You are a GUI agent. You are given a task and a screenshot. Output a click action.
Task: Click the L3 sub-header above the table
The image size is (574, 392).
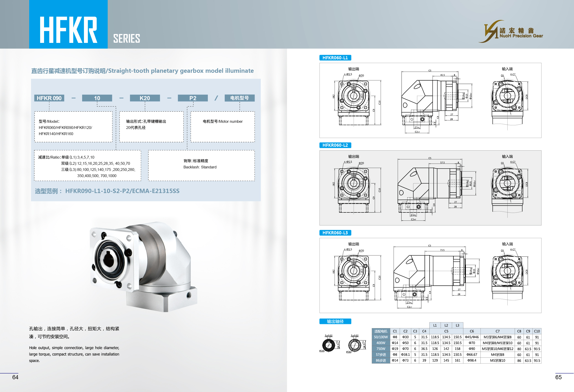457,325
